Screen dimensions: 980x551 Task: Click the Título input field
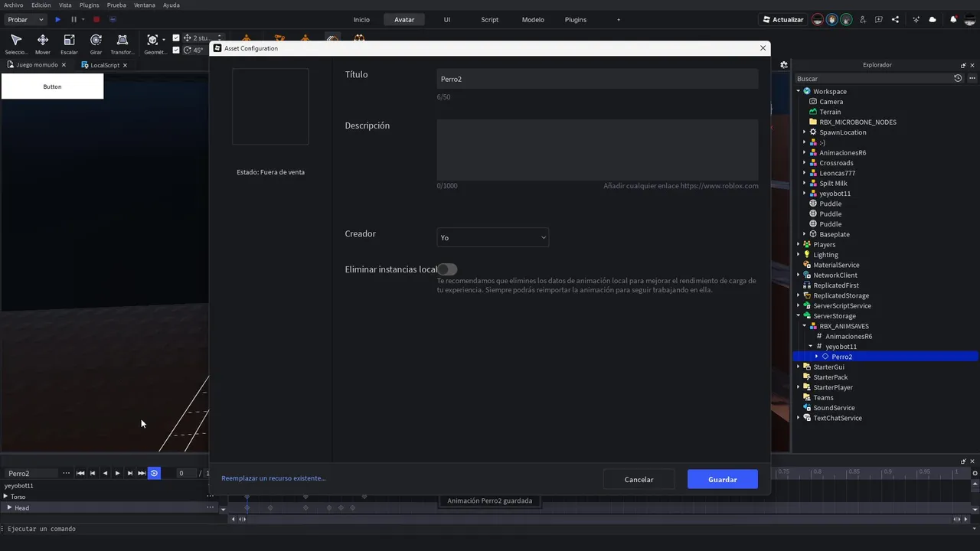point(597,79)
